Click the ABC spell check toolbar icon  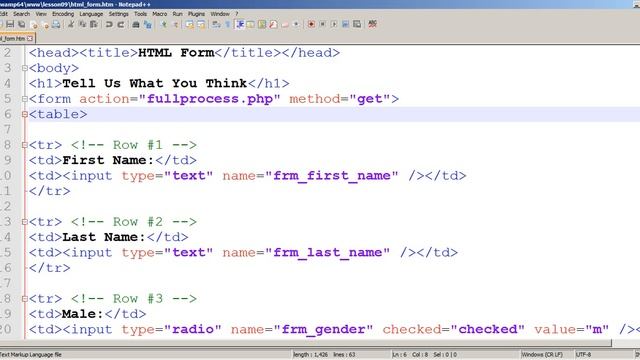click(x=372, y=24)
